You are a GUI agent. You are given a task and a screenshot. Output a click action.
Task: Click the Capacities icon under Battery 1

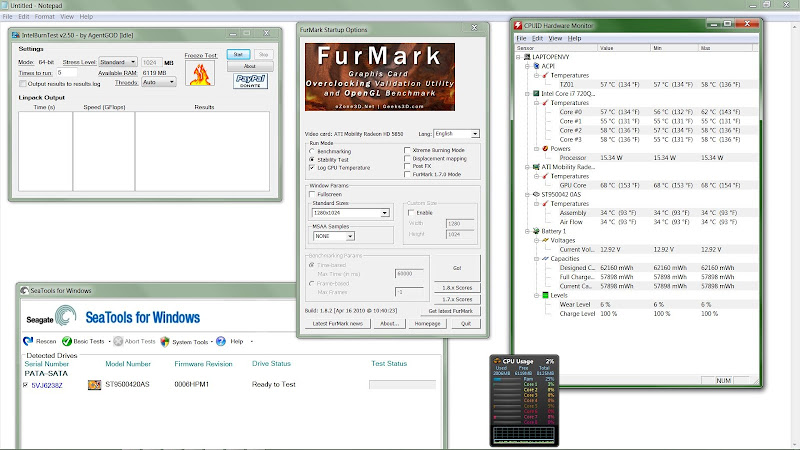click(x=545, y=259)
